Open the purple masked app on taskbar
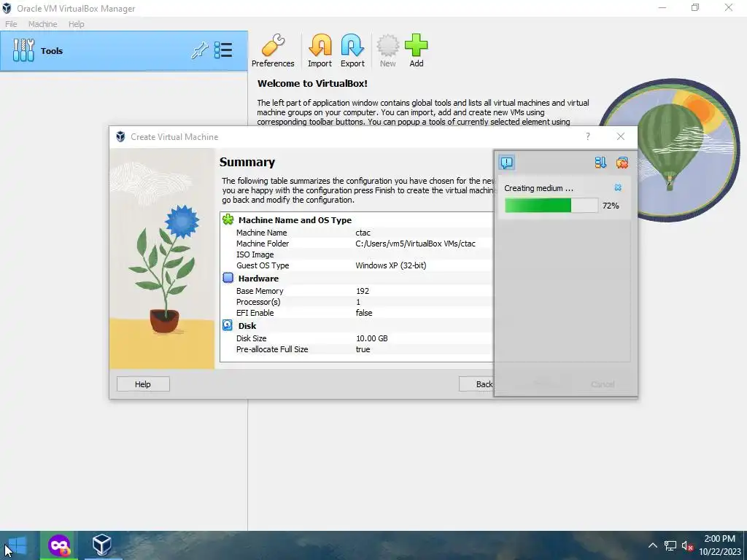The height and width of the screenshot is (560, 747). [60, 545]
